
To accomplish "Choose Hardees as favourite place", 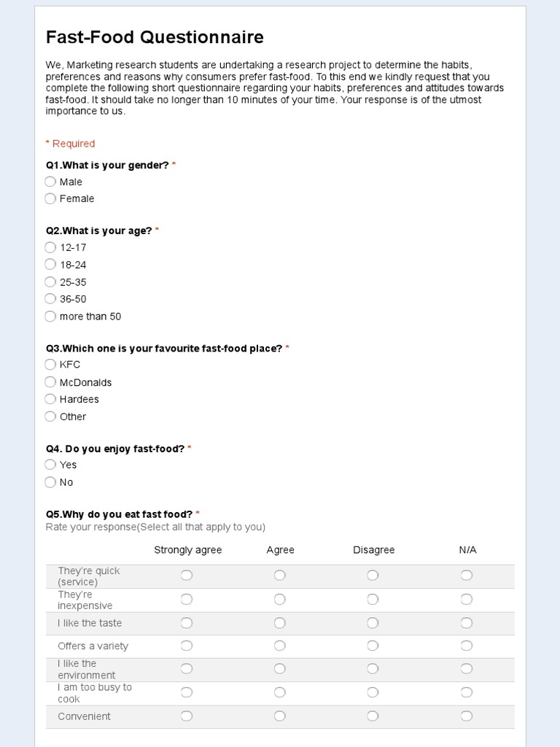I will click(x=50, y=399).
